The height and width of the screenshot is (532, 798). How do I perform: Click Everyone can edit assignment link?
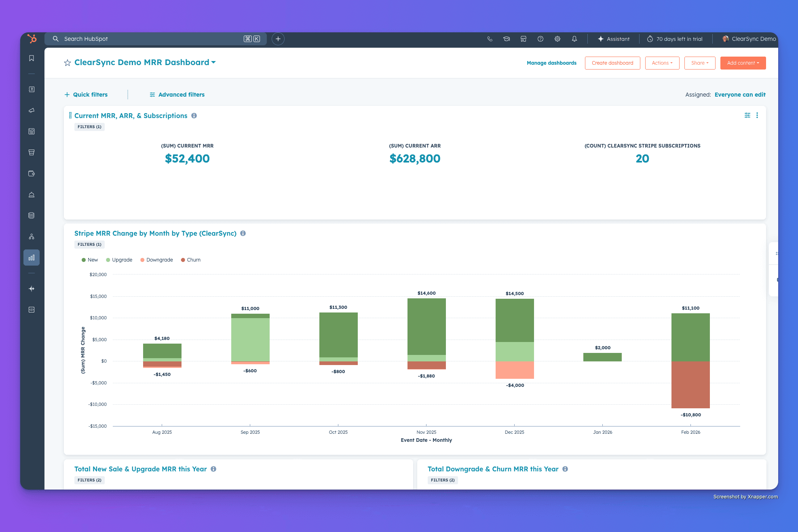tap(740, 94)
